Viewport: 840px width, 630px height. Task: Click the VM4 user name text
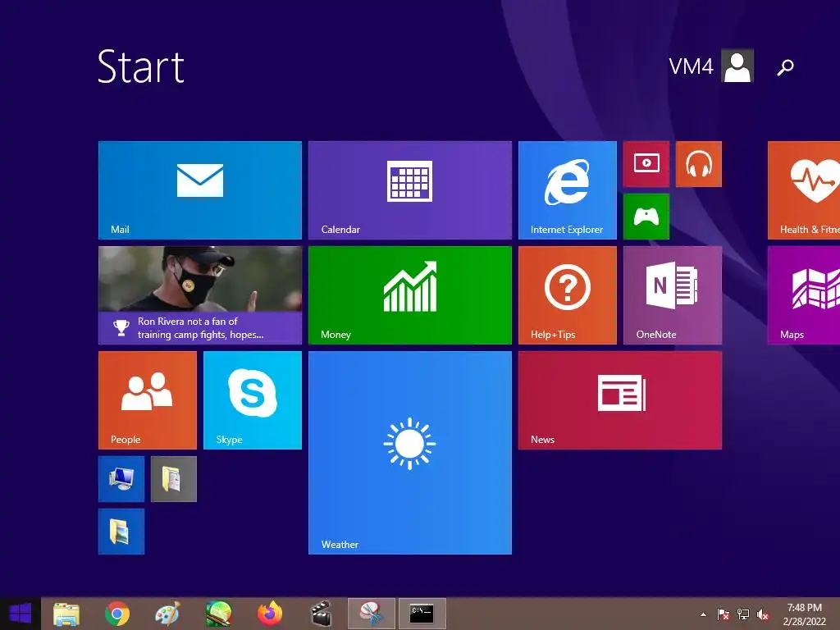[x=691, y=66]
